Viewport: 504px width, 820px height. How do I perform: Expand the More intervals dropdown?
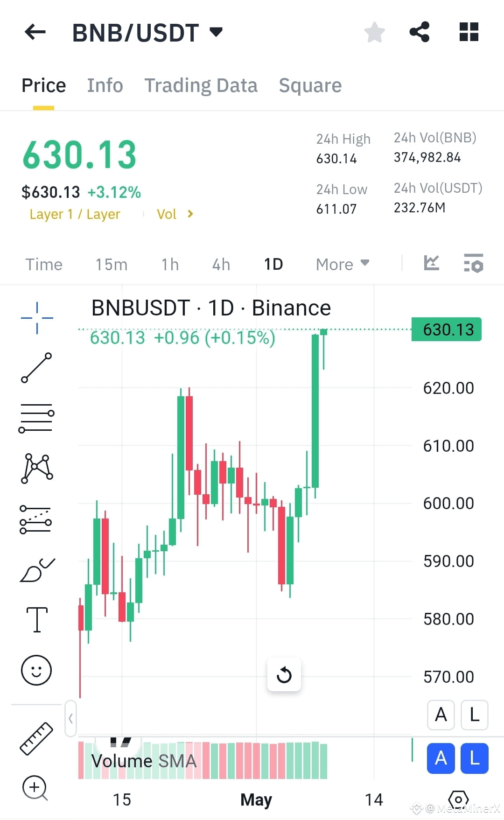(x=343, y=265)
